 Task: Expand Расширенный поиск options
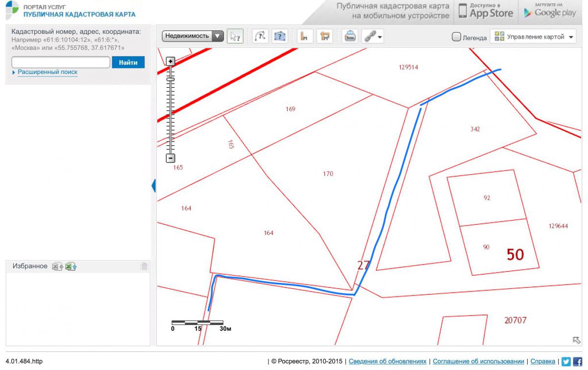click(x=47, y=72)
